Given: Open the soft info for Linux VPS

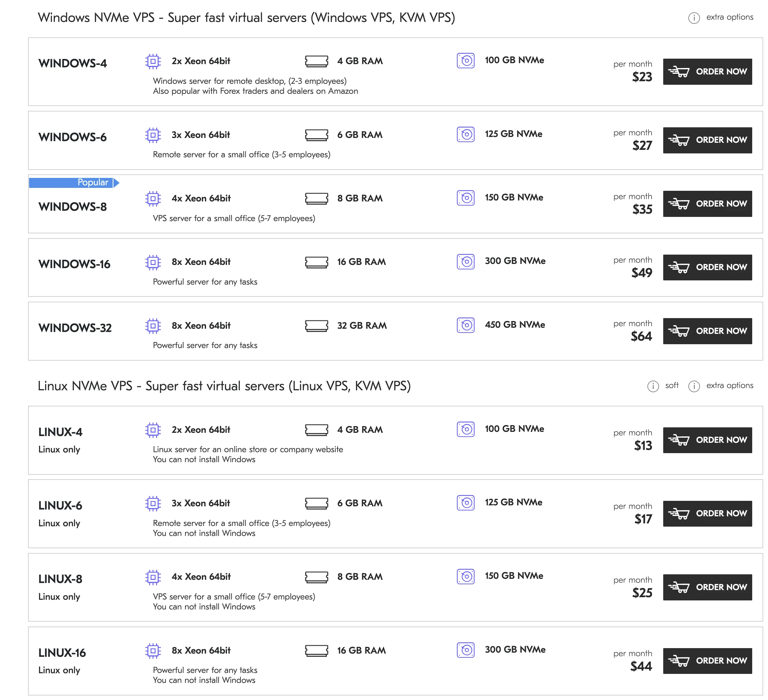Looking at the screenshot, I should coord(653,386).
